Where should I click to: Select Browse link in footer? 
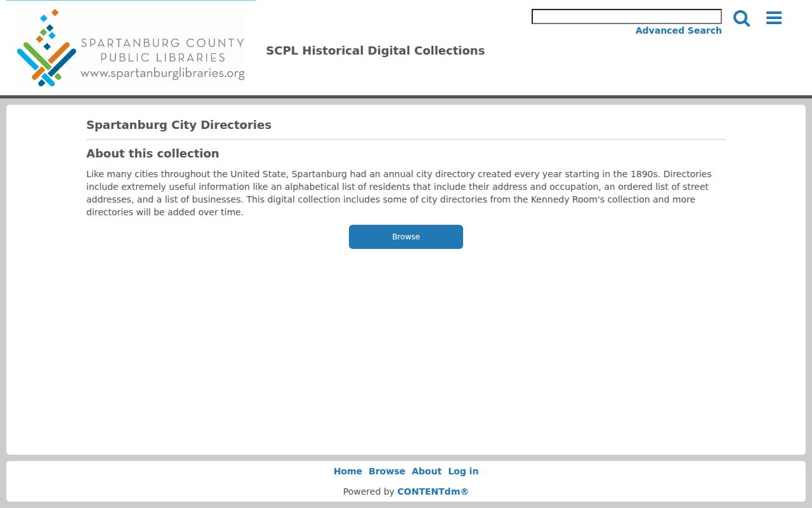click(387, 471)
